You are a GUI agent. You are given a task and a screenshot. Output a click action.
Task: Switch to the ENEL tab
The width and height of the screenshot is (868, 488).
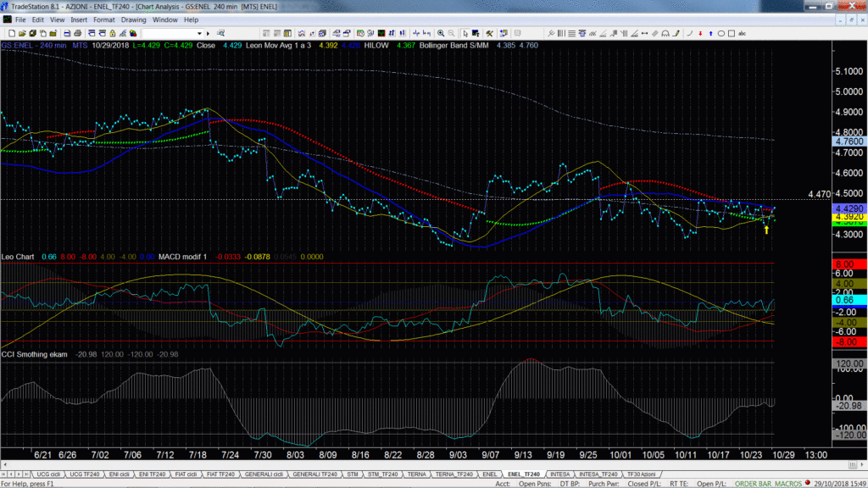tap(490, 474)
